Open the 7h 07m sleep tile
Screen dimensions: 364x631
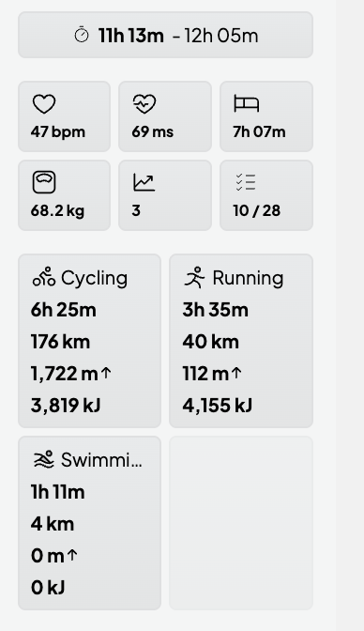point(266,116)
